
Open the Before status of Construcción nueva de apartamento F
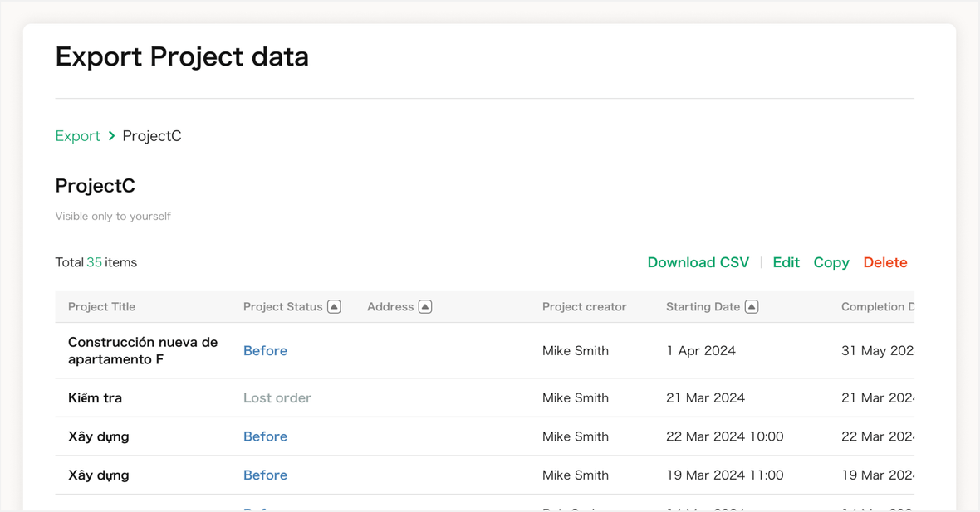265,350
